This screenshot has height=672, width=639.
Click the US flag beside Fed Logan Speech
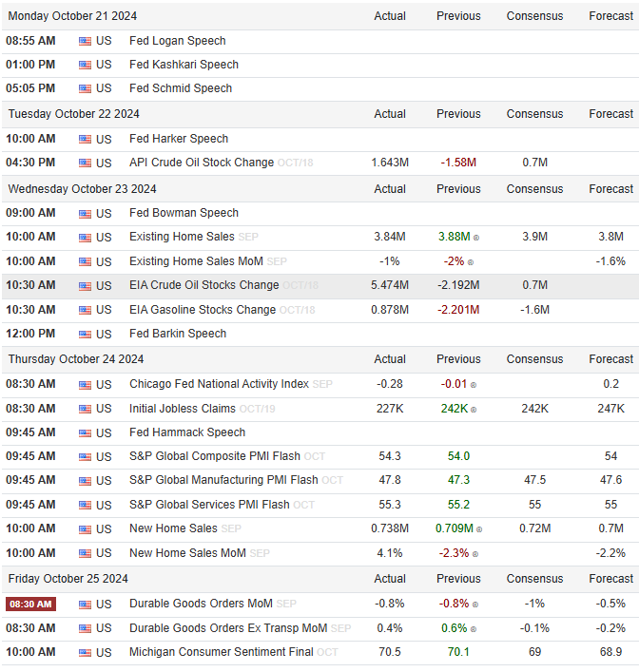click(x=85, y=41)
